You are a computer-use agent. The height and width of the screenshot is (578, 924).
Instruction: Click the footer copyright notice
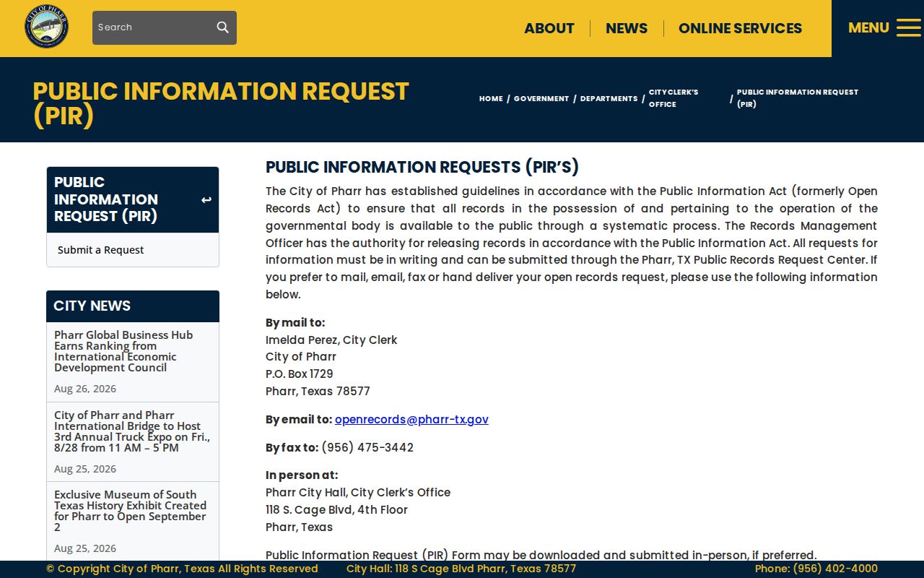pyautogui.click(x=182, y=569)
